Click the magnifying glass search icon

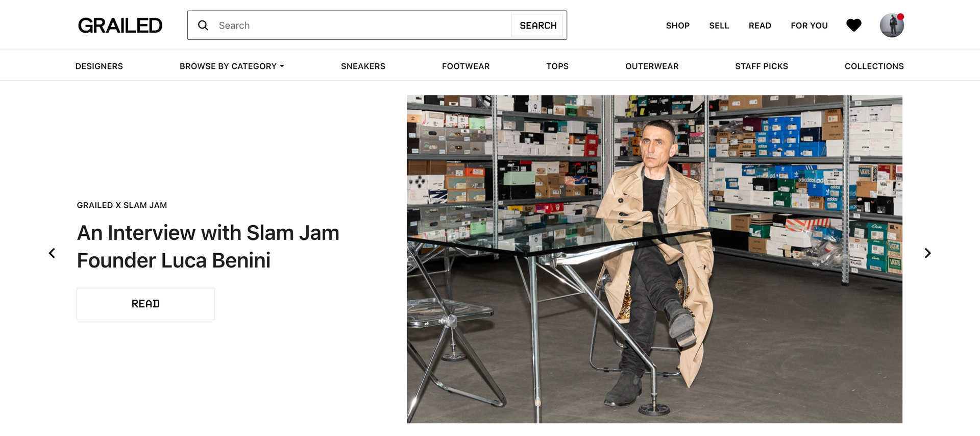point(203,26)
